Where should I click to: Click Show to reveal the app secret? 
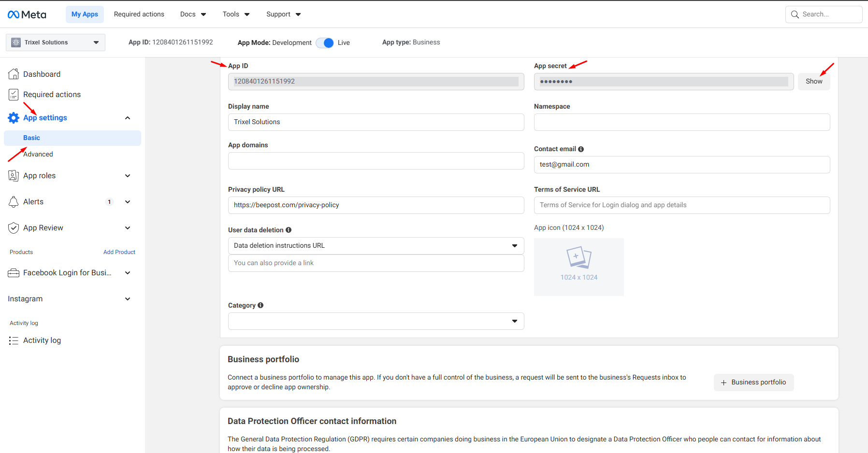[813, 82]
